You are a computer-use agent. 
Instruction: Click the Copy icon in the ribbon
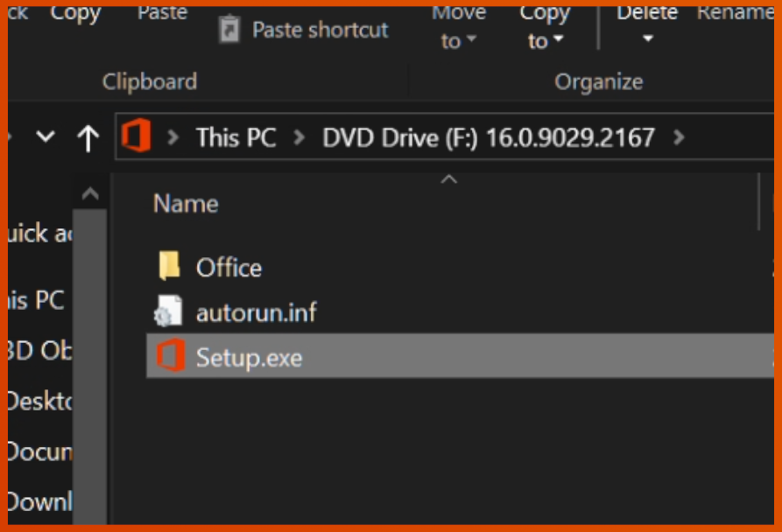point(75,12)
